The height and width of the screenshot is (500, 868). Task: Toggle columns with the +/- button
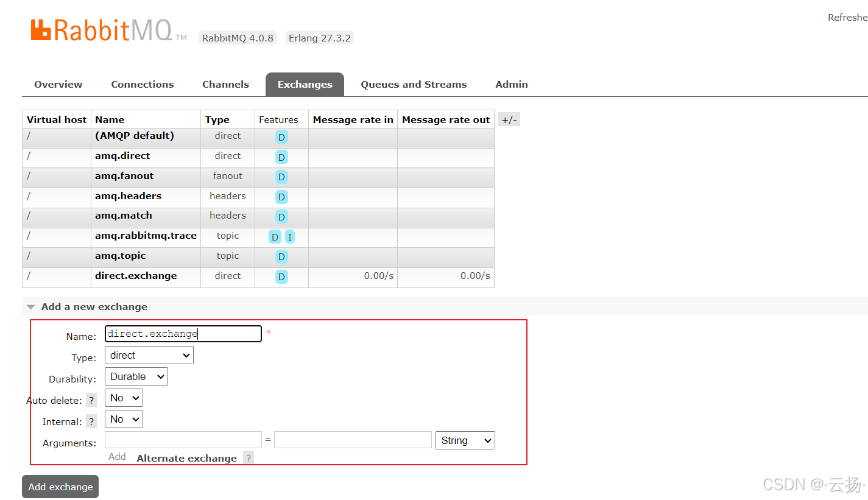click(x=509, y=119)
